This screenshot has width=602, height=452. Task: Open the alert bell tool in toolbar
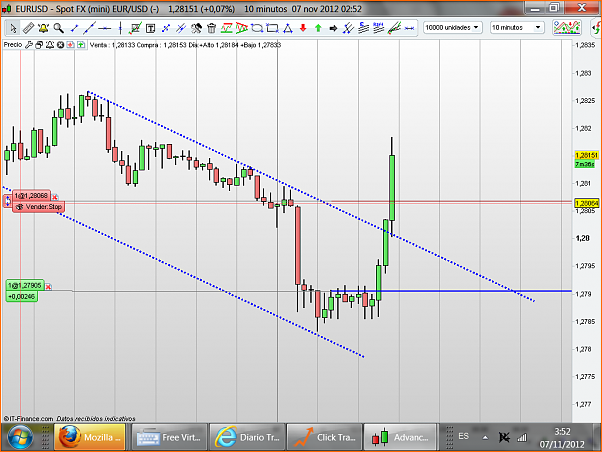[43, 28]
